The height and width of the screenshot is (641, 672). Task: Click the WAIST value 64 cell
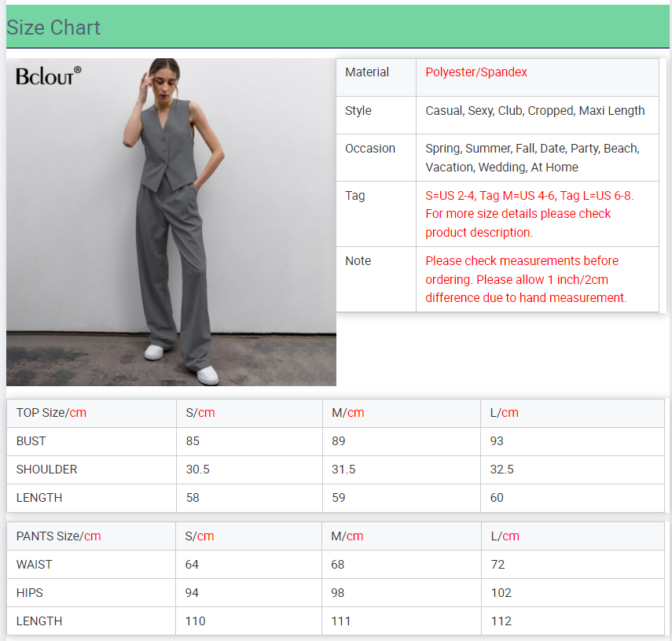pyautogui.click(x=193, y=565)
